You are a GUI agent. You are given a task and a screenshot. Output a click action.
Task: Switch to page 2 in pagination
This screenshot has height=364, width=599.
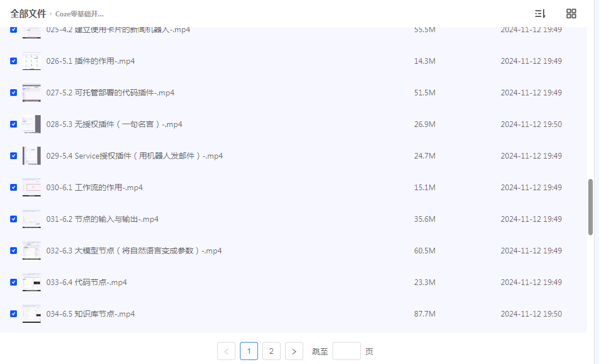coord(272,351)
